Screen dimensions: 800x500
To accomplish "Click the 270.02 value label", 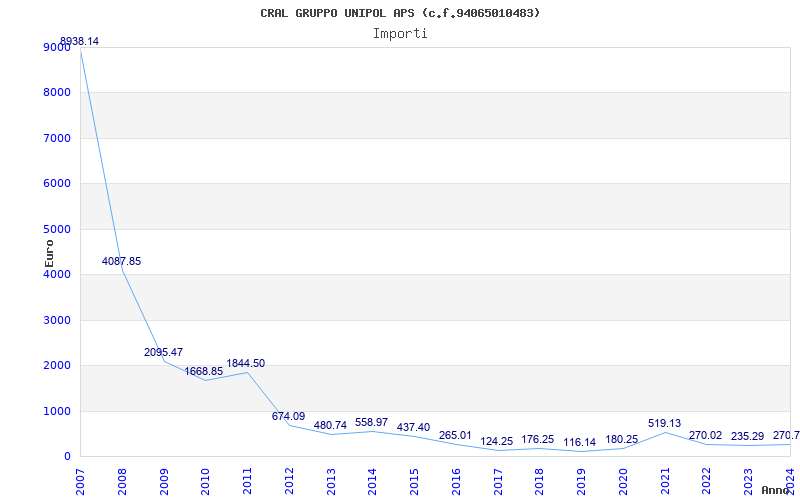I will tap(706, 436).
